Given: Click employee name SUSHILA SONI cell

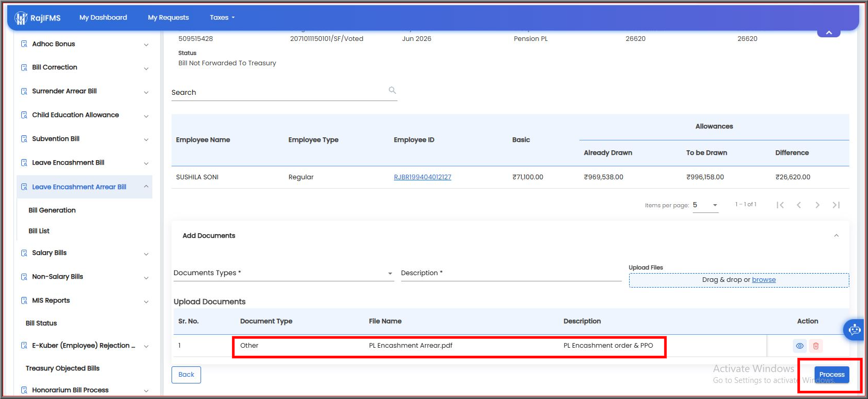Looking at the screenshot, I should pyautogui.click(x=197, y=177).
